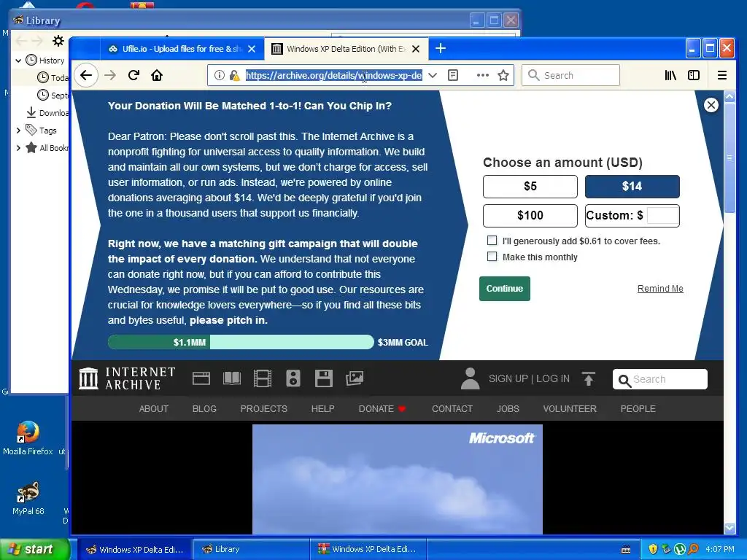Select Windows XP Delta Edition tab
Viewport: 747px width, 560px height.
[346, 49]
